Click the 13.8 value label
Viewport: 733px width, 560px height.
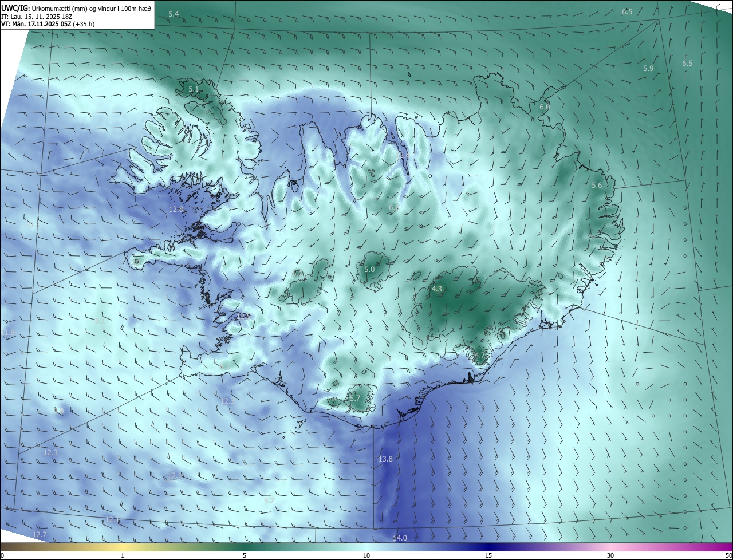[x=385, y=459]
